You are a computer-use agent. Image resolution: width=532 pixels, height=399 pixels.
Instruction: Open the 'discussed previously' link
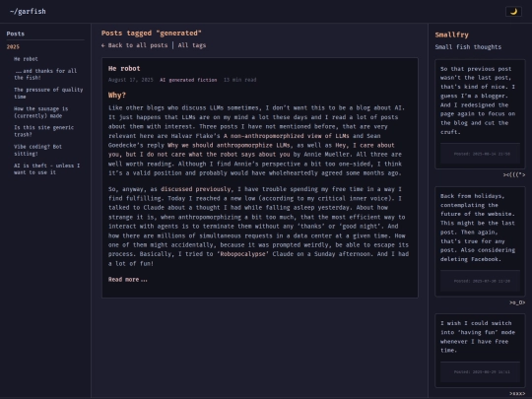[195, 189]
